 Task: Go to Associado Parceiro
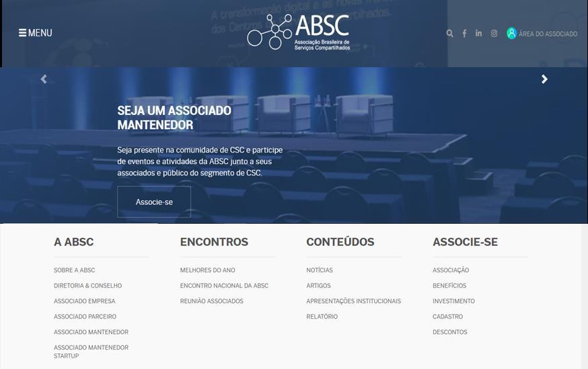click(x=85, y=317)
